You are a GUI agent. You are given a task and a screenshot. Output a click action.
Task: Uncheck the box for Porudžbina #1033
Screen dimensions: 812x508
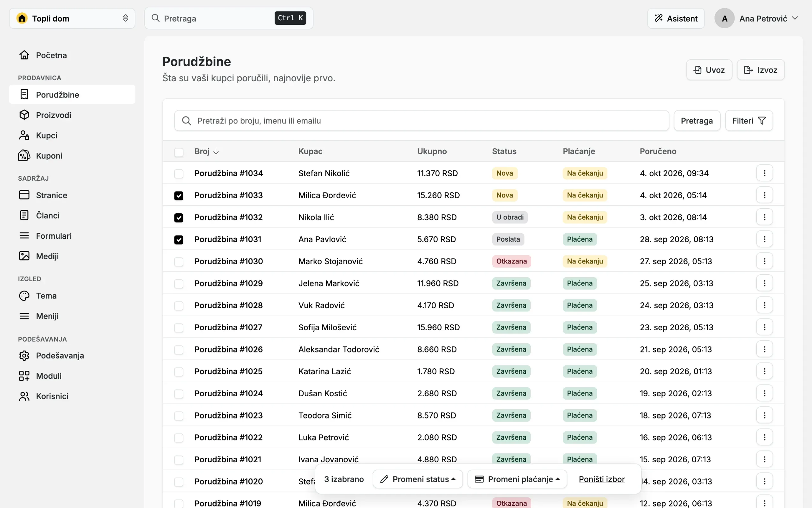pyautogui.click(x=179, y=196)
